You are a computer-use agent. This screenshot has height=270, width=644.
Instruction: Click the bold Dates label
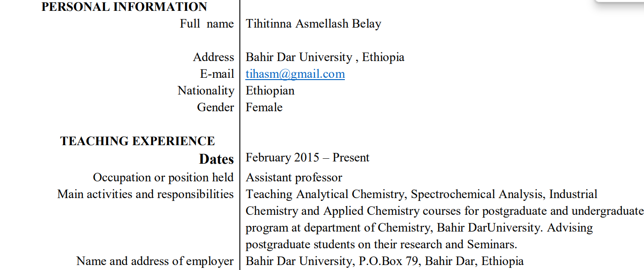point(216,159)
